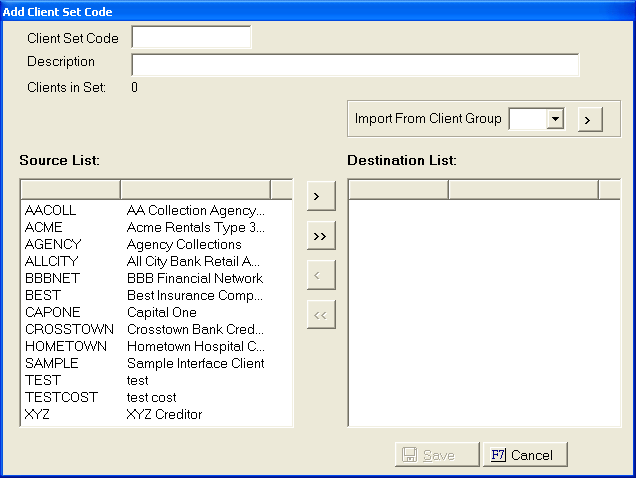Select AACOLL in the Source List
Image resolution: width=636 pixels, height=478 pixels.
coord(50,211)
